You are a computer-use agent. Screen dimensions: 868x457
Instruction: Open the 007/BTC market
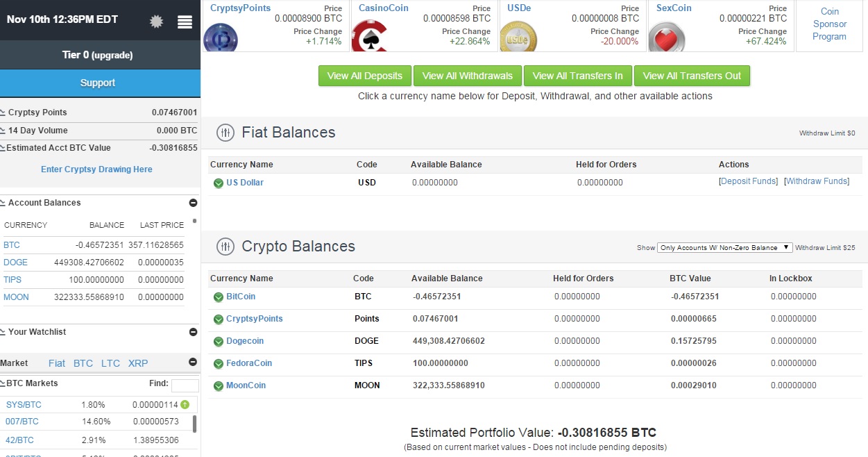pos(22,422)
